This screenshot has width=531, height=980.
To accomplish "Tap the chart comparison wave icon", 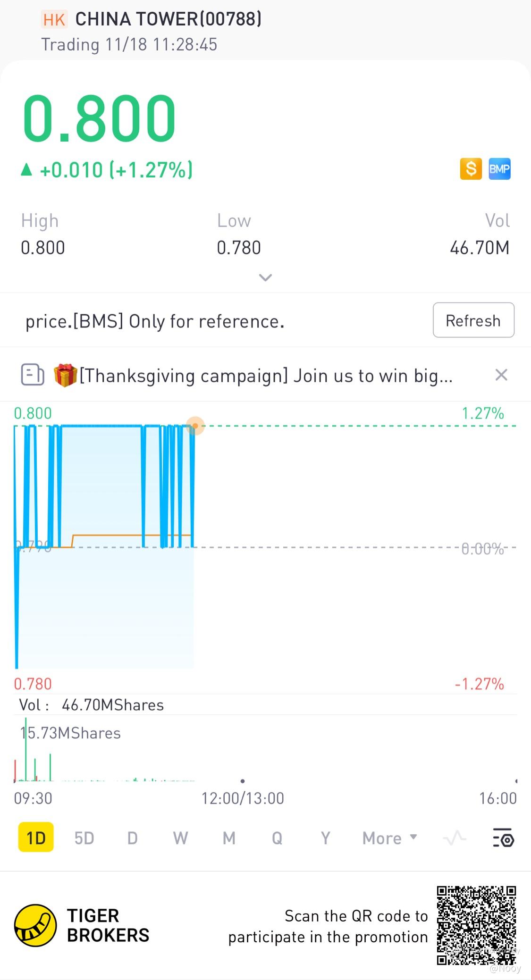I will point(455,838).
